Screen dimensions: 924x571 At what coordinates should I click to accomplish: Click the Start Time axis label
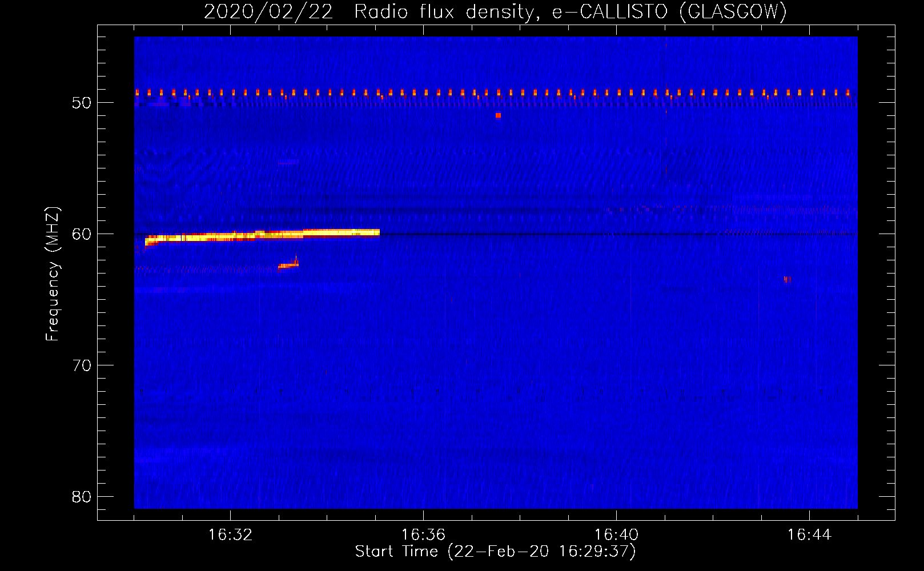(495, 552)
